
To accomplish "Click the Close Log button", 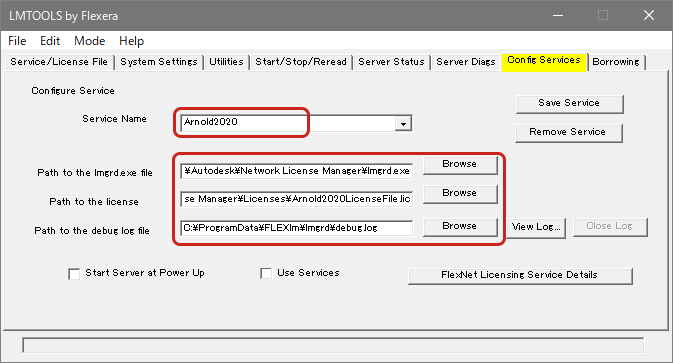I will [x=610, y=227].
